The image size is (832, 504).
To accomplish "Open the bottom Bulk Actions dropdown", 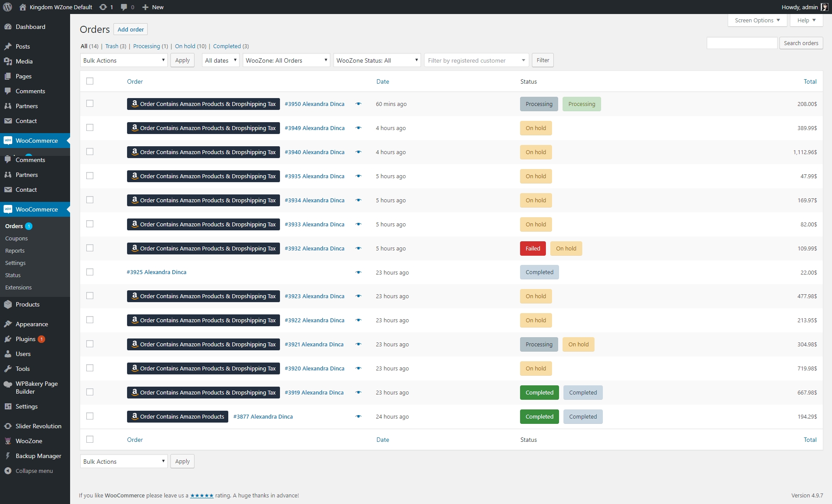I will tap(124, 462).
